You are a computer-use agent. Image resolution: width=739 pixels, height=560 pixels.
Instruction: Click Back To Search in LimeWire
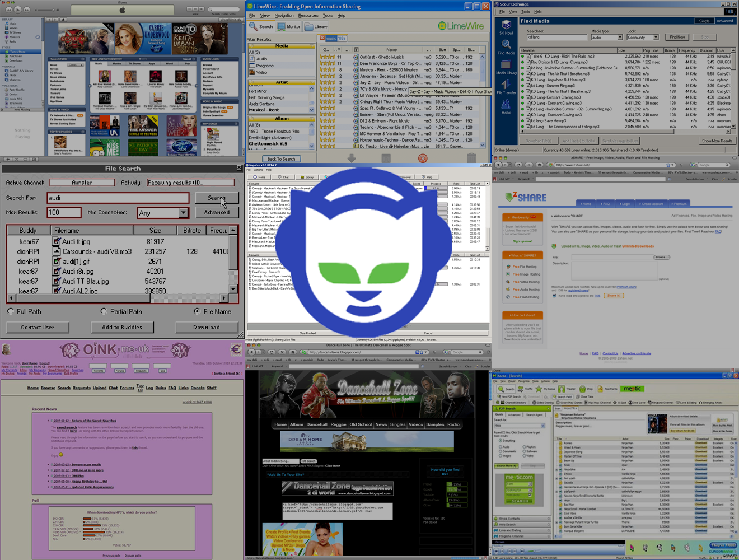click(x=281, y=159)
